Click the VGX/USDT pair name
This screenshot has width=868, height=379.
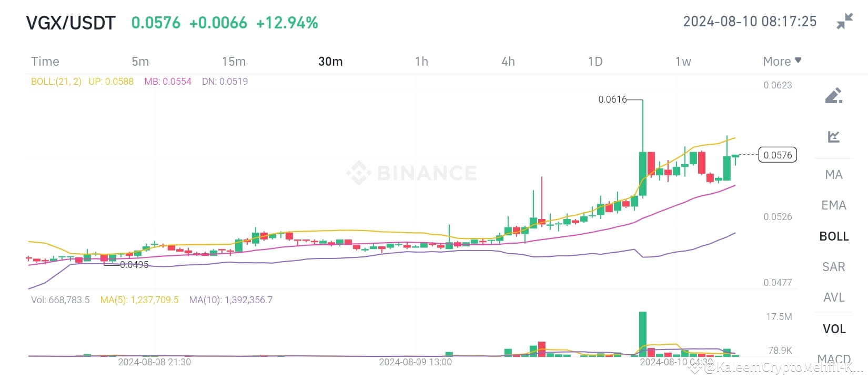[71, 22]
